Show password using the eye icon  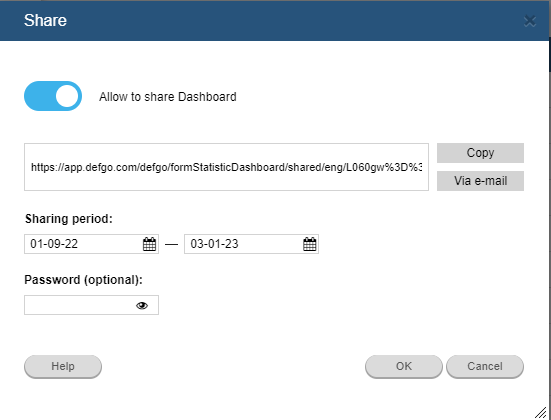coord(142,305)
